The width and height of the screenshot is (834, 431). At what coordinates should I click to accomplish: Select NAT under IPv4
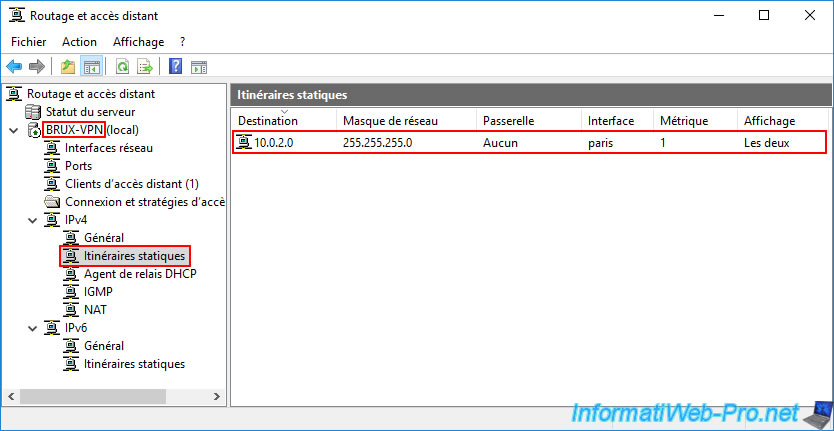pyautogui.click(x=96, y=310)
